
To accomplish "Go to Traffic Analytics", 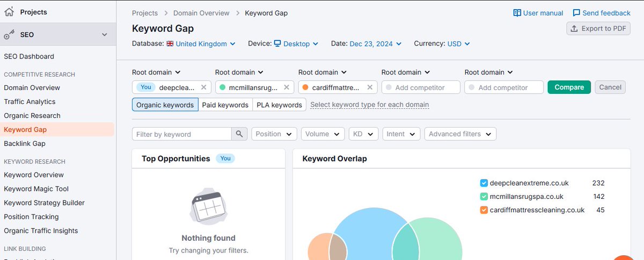I will pyautogui.click(x=30, y=101).
